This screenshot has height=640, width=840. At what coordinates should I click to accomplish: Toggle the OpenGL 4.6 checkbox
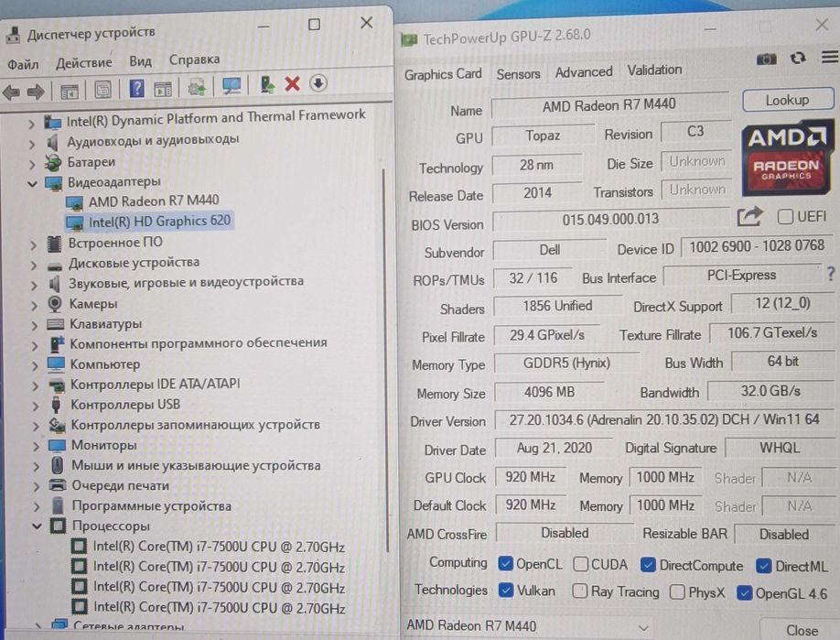(x=744, y=592)
